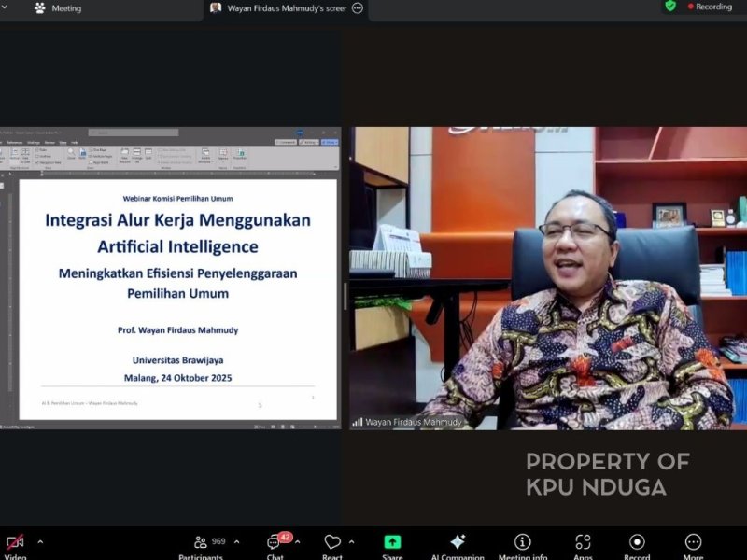The image size is (747, 560).
Task: Expand the video options arrow
Action: point(40,541)
